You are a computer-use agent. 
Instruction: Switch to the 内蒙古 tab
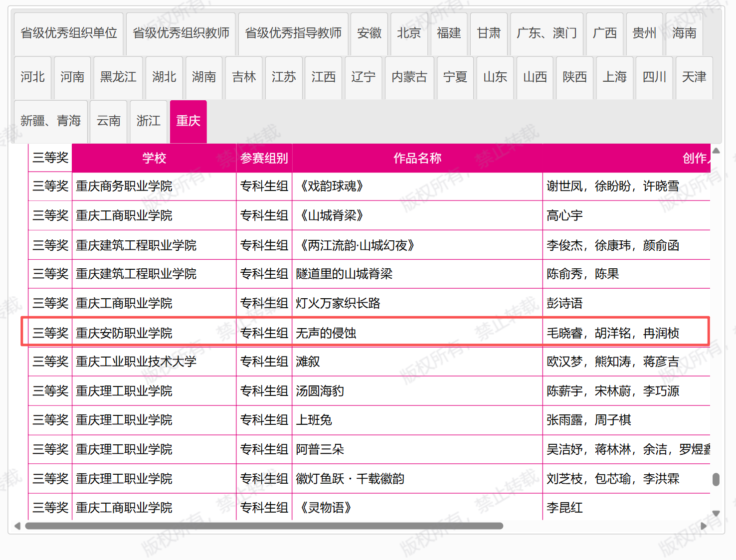(x=410, y=78)
